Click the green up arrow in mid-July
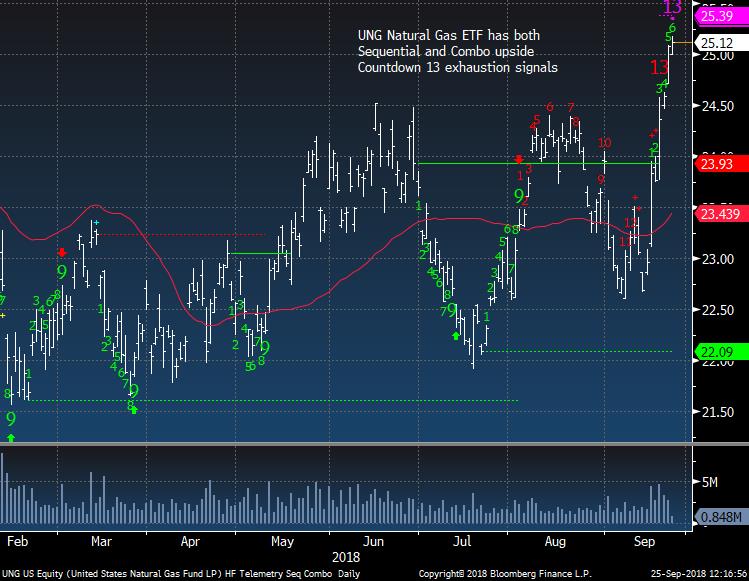Viewport: 749px width, 581px height. pyautogui.click(x=457, y=335)
